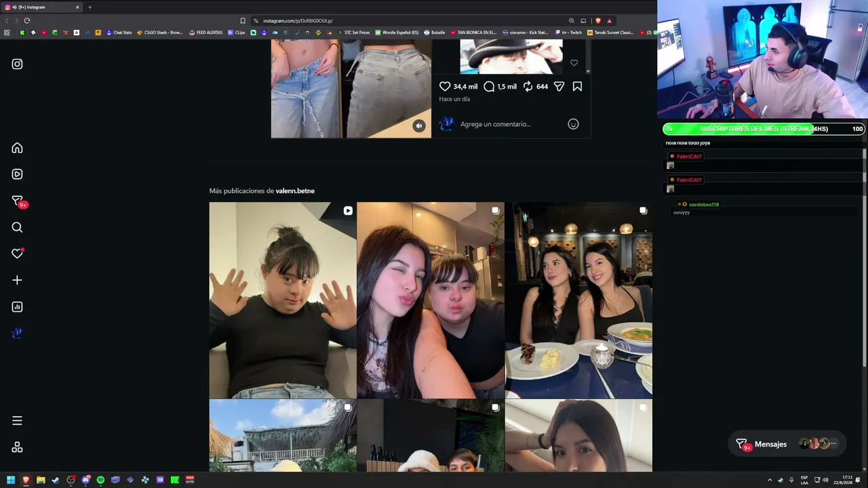This screenshot has height=488, width=868.
Task: Open valenn.betne profile link
Action: 295,191
